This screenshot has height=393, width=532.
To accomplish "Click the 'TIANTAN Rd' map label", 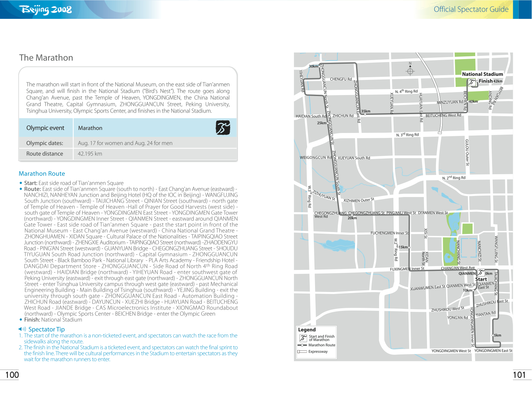I will click(x=486, y=314).
